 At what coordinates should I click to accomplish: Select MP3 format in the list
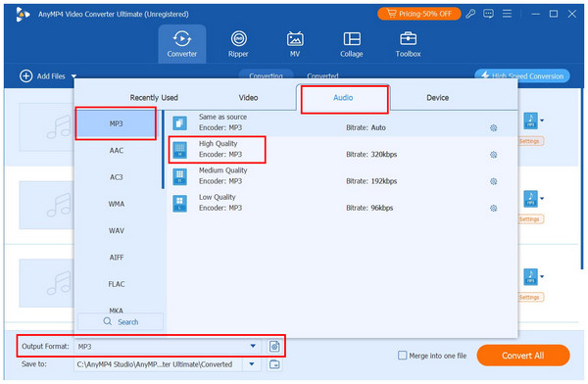(117, 123)
